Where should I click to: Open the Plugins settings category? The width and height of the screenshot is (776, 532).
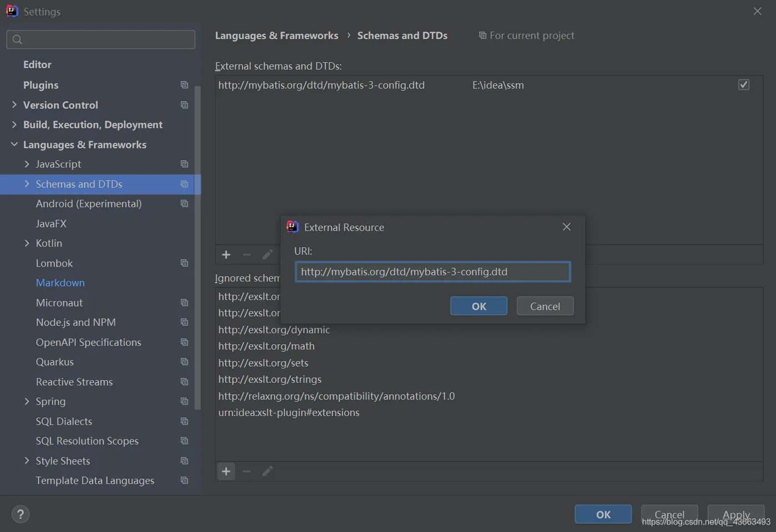tap(40, 85)
